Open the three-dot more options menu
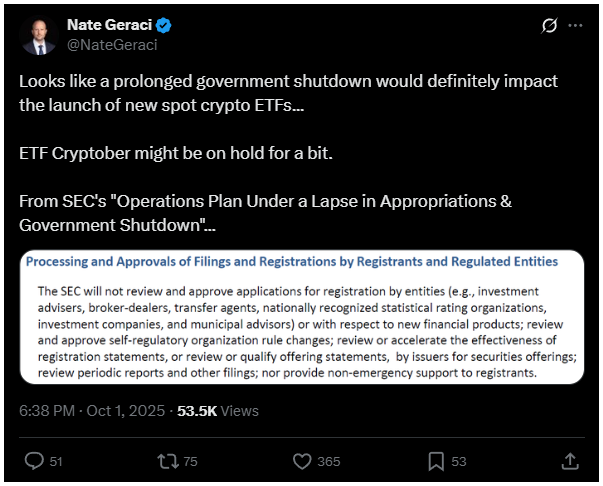Image resolution: width=603 pixels, height=486 pixels. tap(575, 25)
